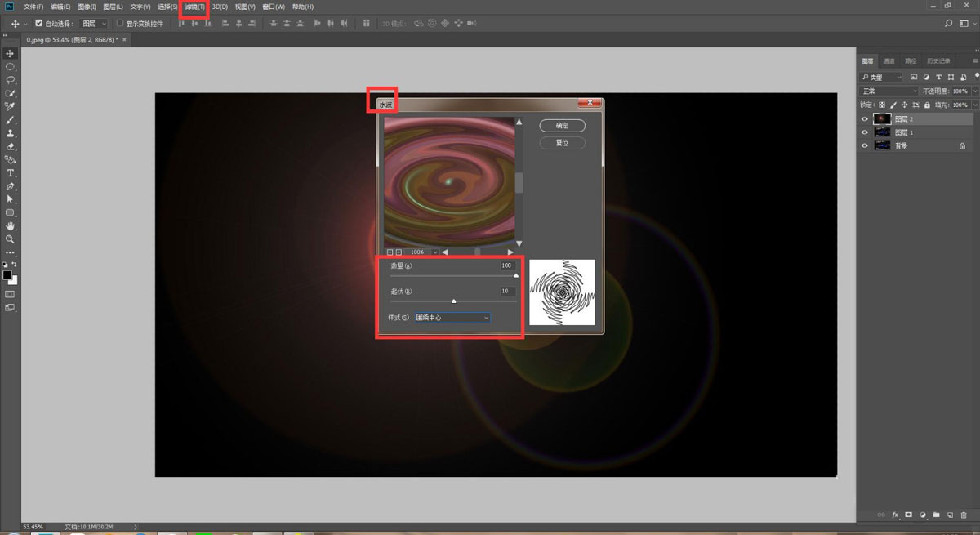The image size is (980, 535).
Task: Click the new adjustment layer icon
Action: tap(922, 515)
